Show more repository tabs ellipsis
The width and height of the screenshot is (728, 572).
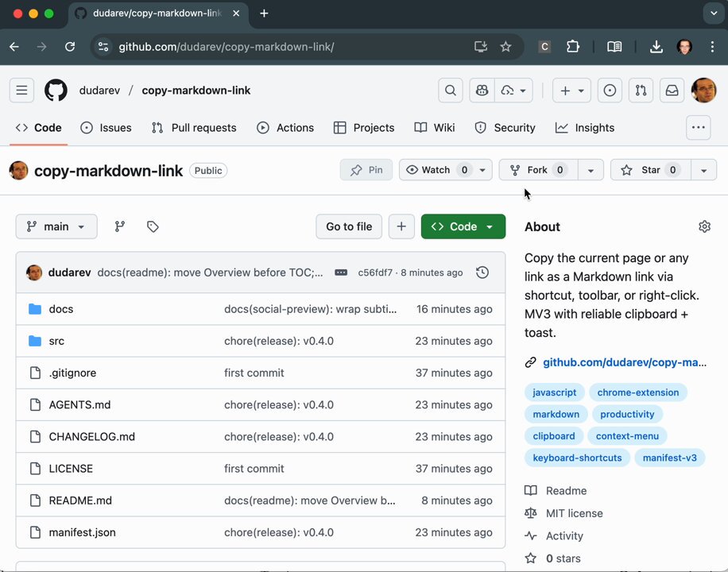coord(699,127)
